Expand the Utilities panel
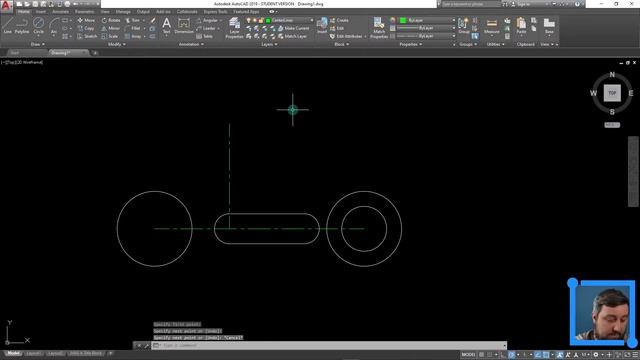The height and width of the screenshot is (360, 640). [x=496, y=44]
